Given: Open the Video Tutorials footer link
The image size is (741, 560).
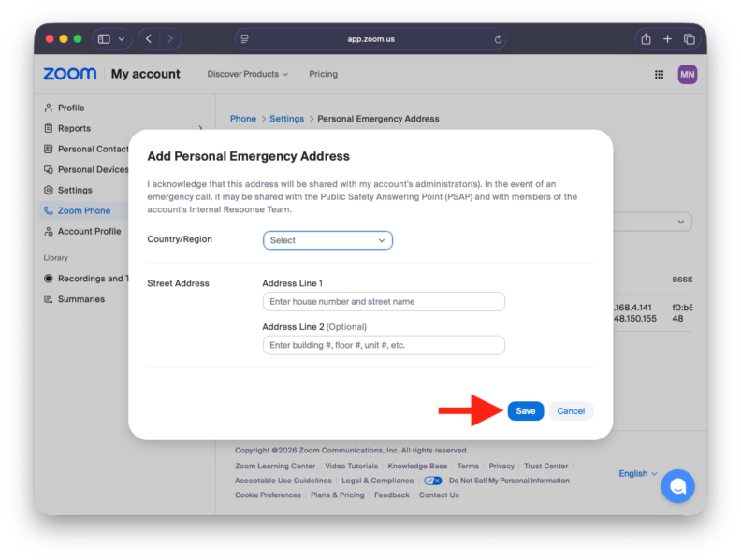Looking at the screenshot, I should pyautogui.click(x=351, y=466).
